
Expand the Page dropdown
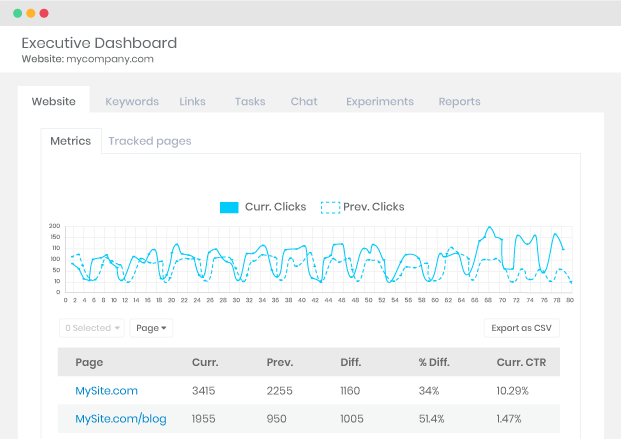coord(151,328)
